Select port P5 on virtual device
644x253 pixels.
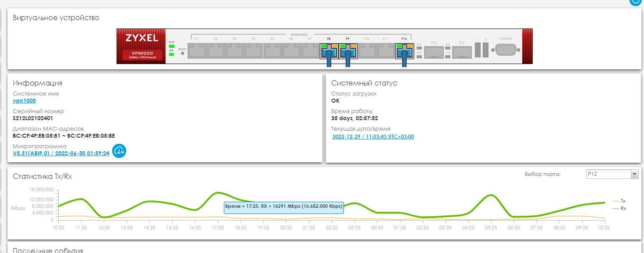point(272,50)
